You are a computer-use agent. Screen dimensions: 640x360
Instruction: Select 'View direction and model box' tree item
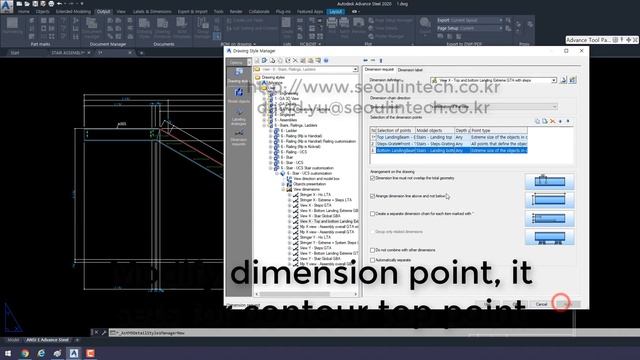pos(316,179)
